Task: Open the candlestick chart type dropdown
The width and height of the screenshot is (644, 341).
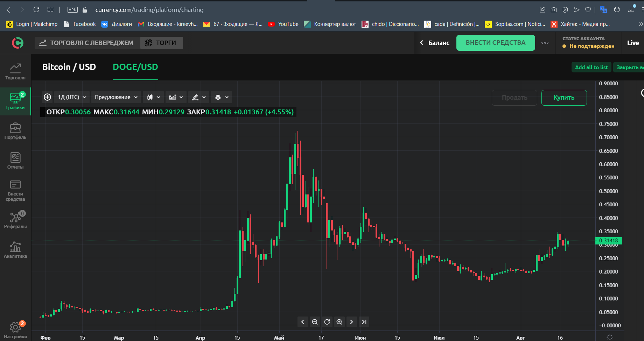Action: tap(153, 97)
